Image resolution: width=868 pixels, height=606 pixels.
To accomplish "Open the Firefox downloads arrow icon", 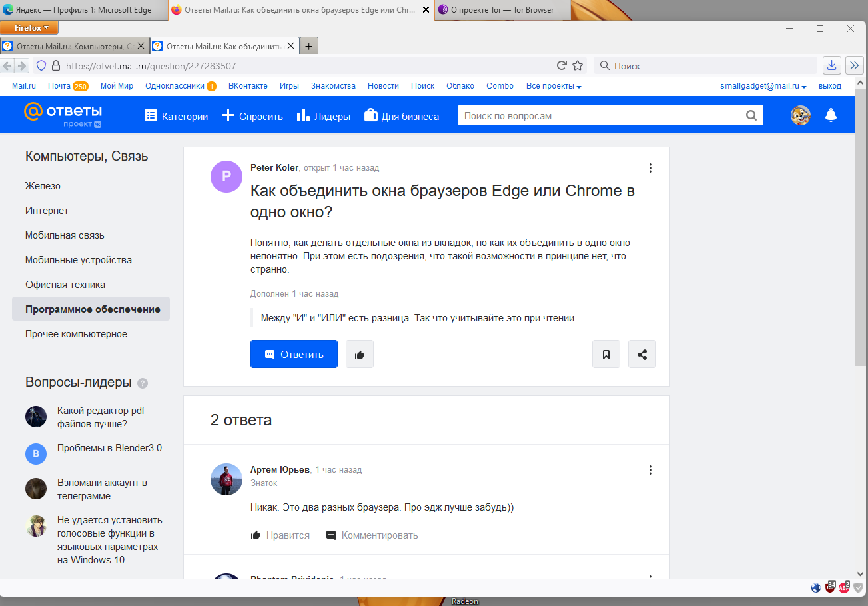I will [x=831, y=65].
